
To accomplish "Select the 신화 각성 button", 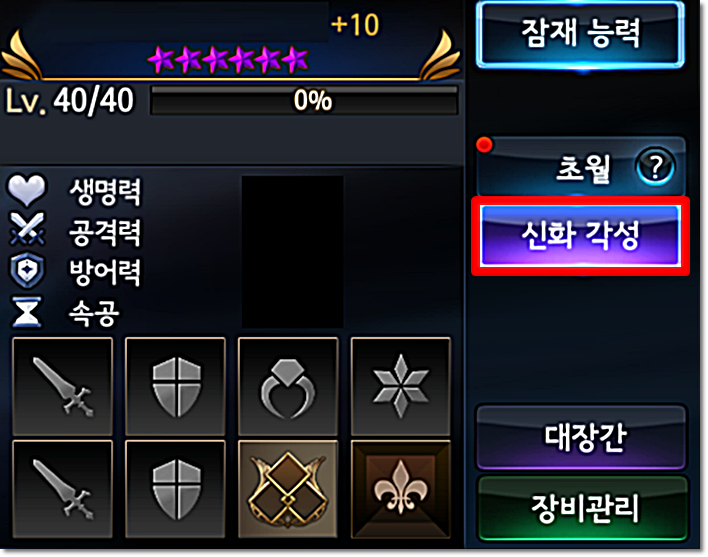I will tap(581, 236).
